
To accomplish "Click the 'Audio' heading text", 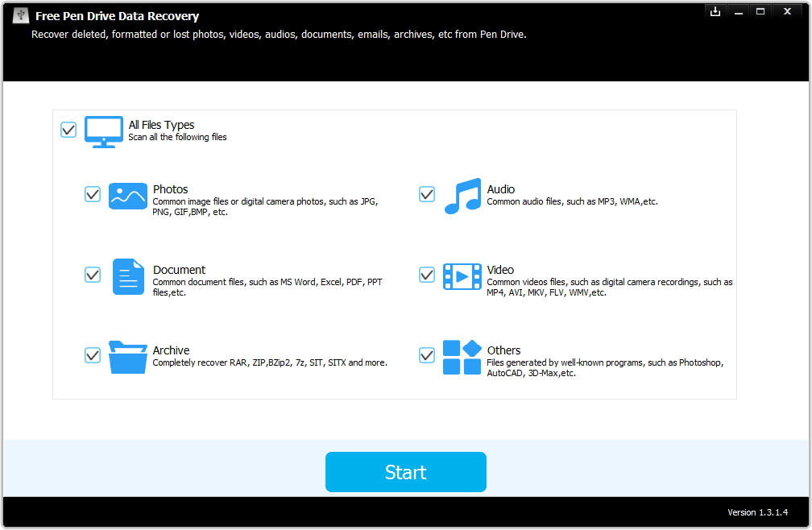I will 501,189.
